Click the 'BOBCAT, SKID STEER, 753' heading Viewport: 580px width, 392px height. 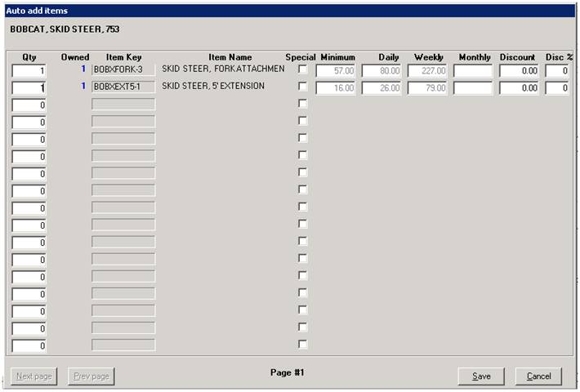pos(65,29)
